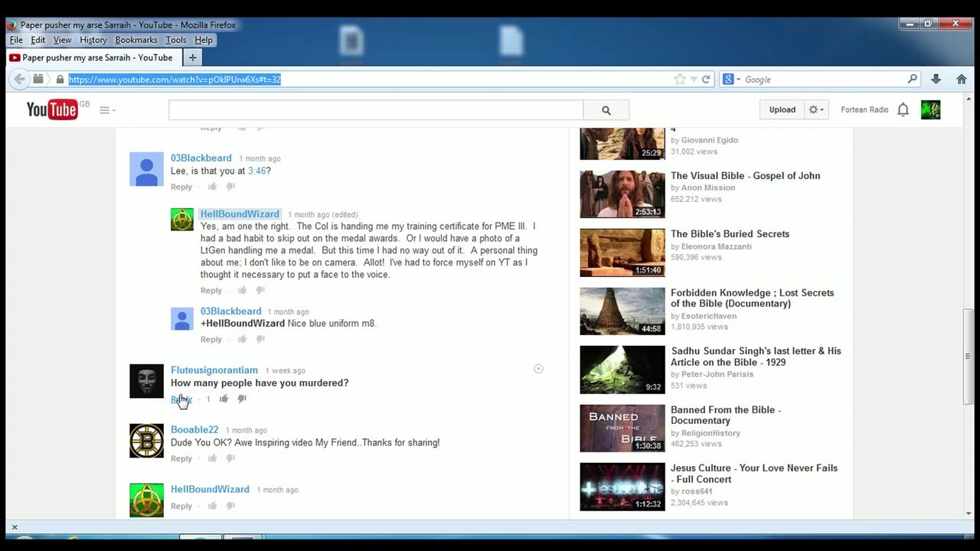Dislike the 'Nice blue uniform m8' comment
The height and width of the screenshot is (551, 980).
click(260, 339)
